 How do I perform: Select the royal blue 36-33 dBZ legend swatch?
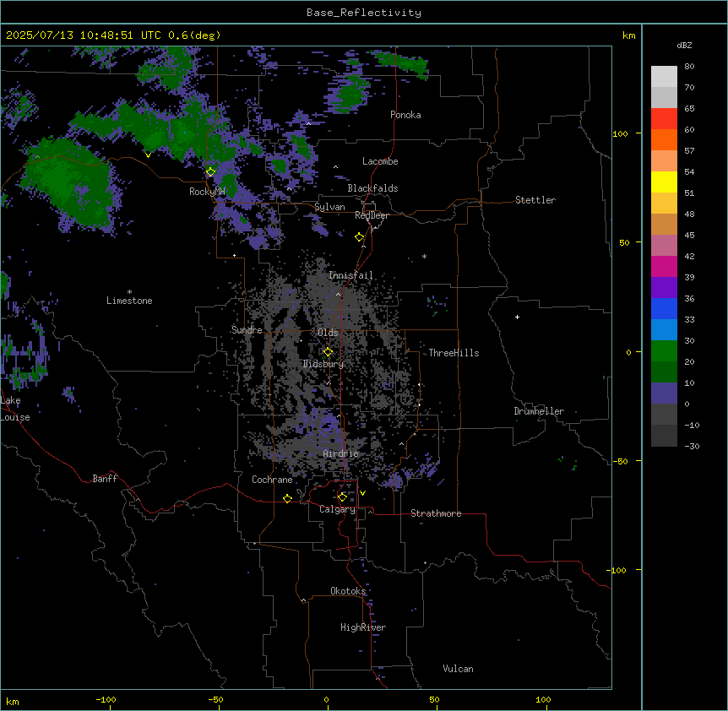pyautogui.click(x=664, y=308)
